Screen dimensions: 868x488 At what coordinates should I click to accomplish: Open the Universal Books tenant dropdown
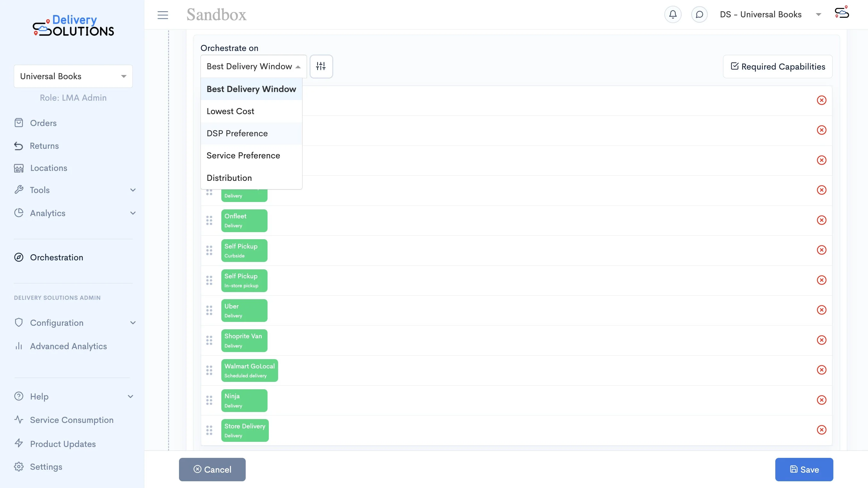pyautogui.click(x=73, y=76)
